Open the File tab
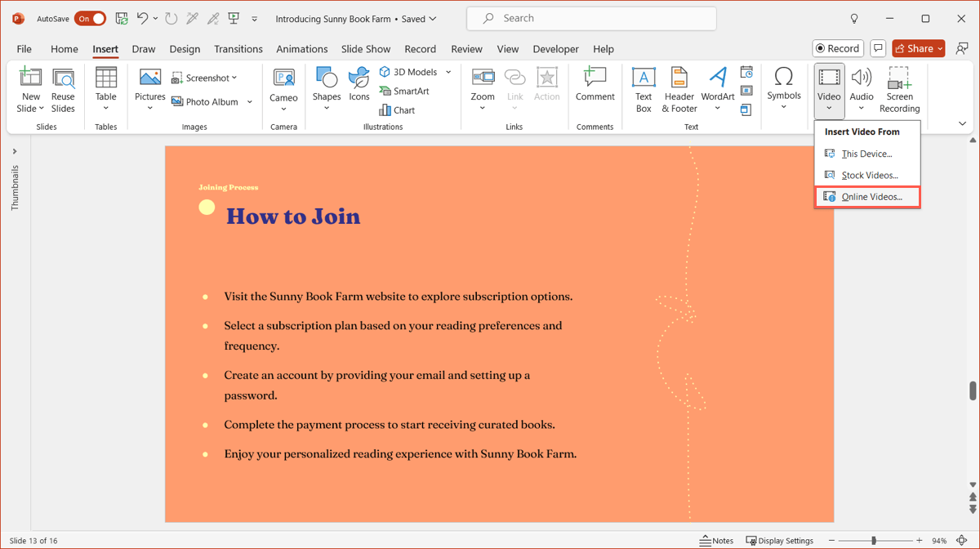The image size is (980, 549). [24, 49]
